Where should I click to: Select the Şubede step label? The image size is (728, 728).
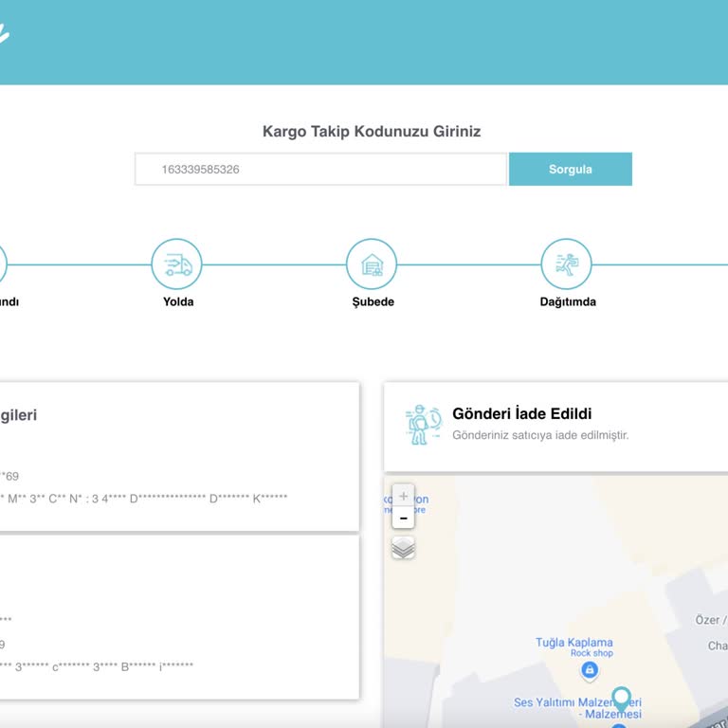372,302
